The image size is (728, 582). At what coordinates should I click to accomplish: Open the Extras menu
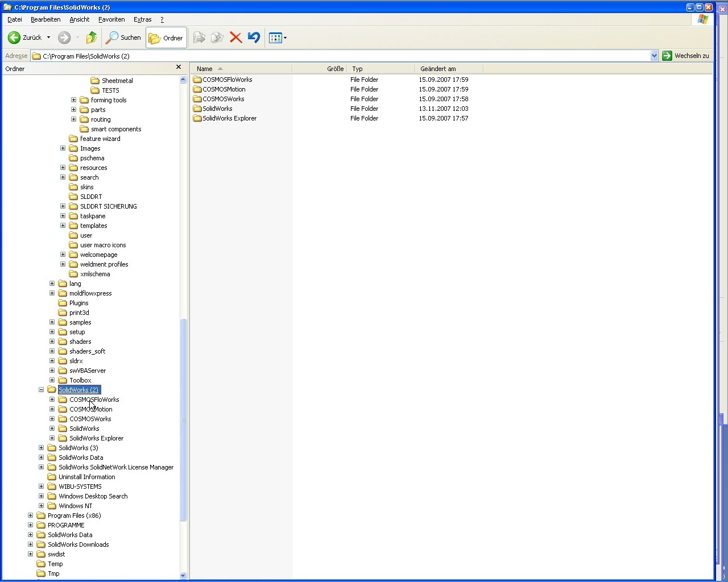pyautogui.click(x=142, y=19)
